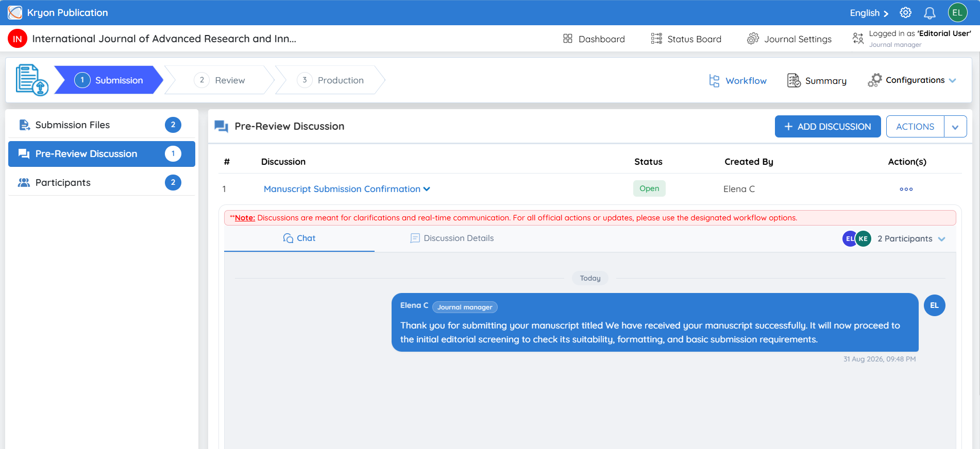Click the red IN journal badge
The width and height of the screenshot is (980, 449).
[x=18, y=39]
